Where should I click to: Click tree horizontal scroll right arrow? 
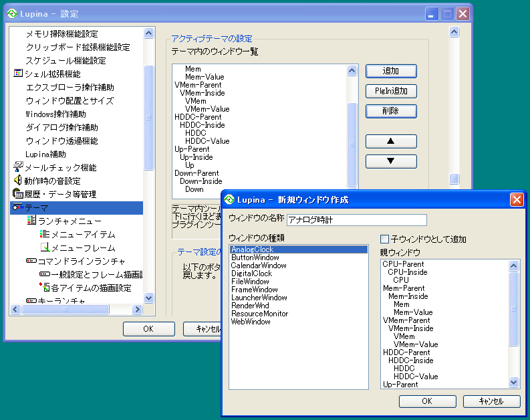pos(137,309)
